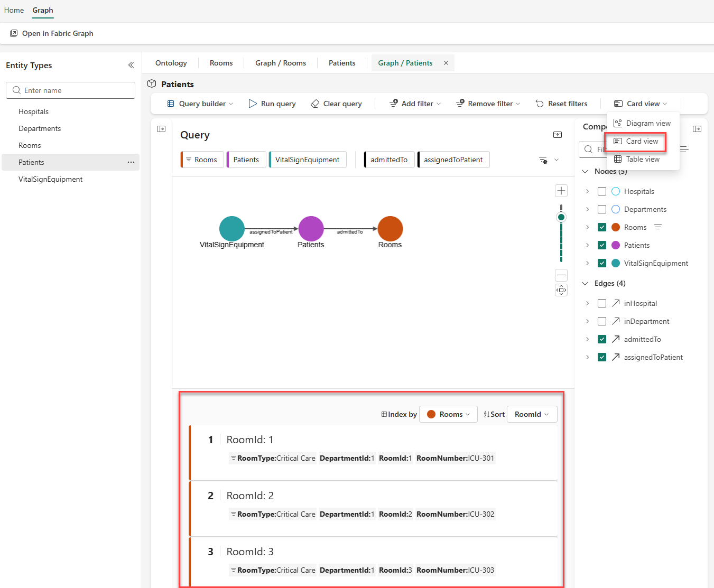The width and height of the screenshot is (714, 588).
Task: Select Table view from the menu
Action: point(643,159)
